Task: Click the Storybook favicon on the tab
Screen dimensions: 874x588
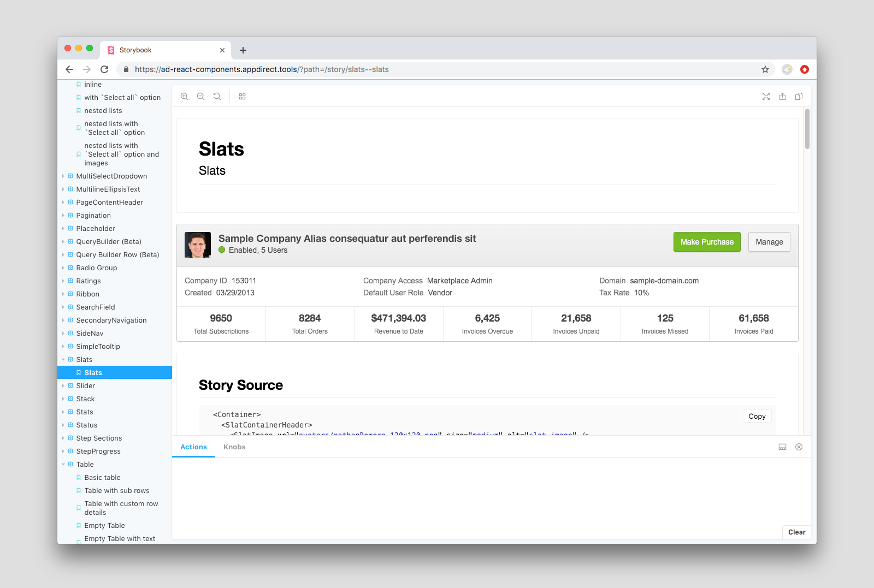Action: pyautogui.click(x=111, y=50)
